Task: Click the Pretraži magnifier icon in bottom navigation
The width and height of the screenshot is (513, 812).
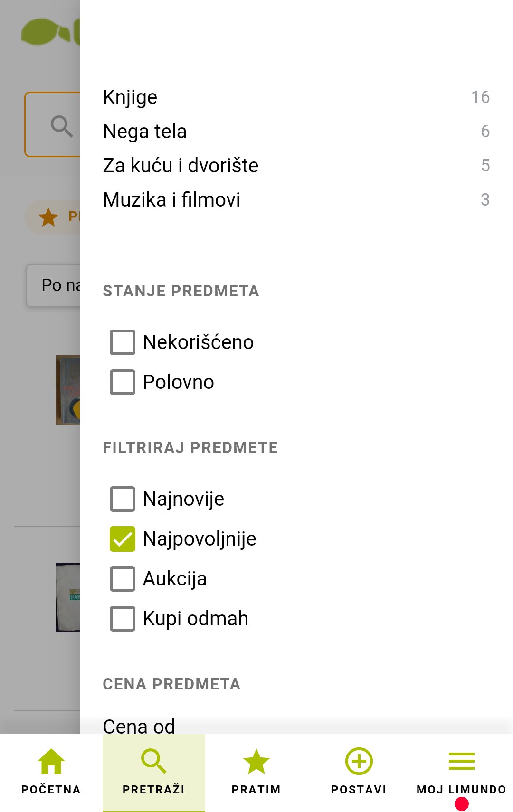Action: pos(153,761)
